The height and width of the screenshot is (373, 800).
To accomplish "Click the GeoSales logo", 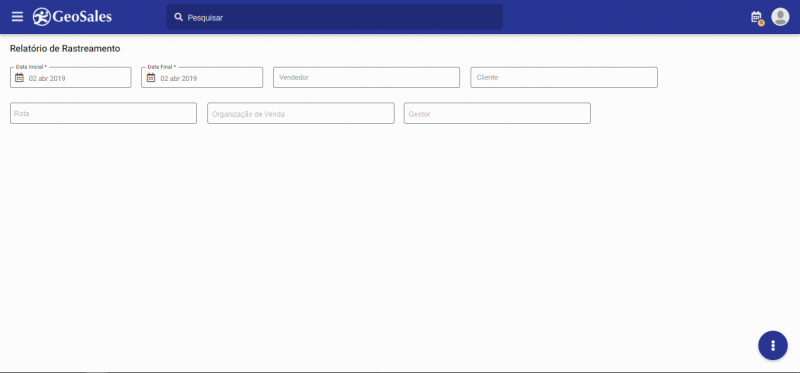I will pos(72,17).
